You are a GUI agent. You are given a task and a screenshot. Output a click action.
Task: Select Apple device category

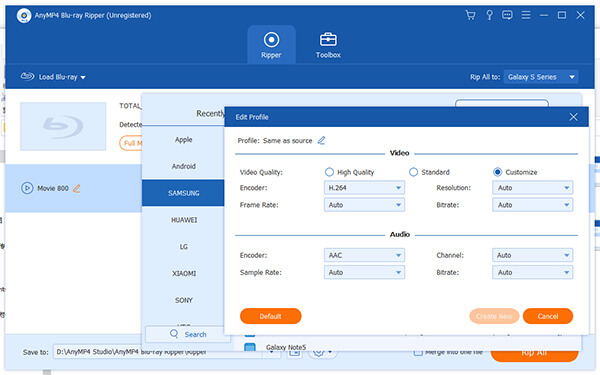(x=183, y=140)
